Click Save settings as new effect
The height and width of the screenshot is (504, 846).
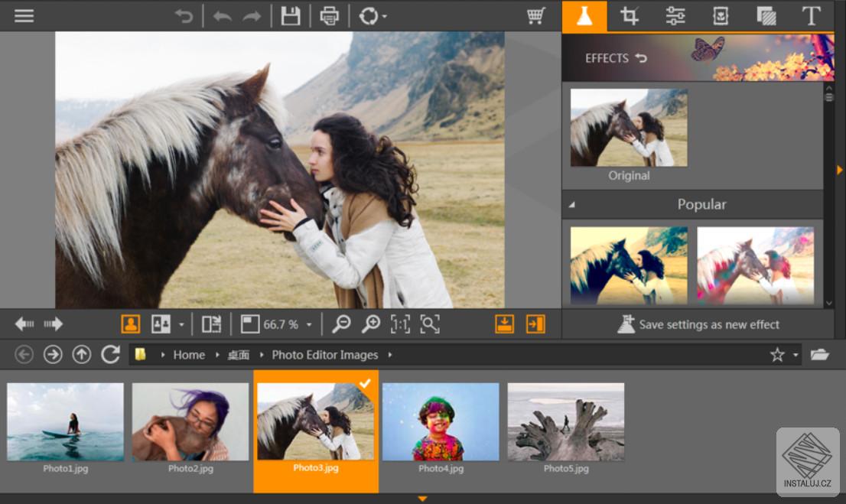[x=698, y=324]
